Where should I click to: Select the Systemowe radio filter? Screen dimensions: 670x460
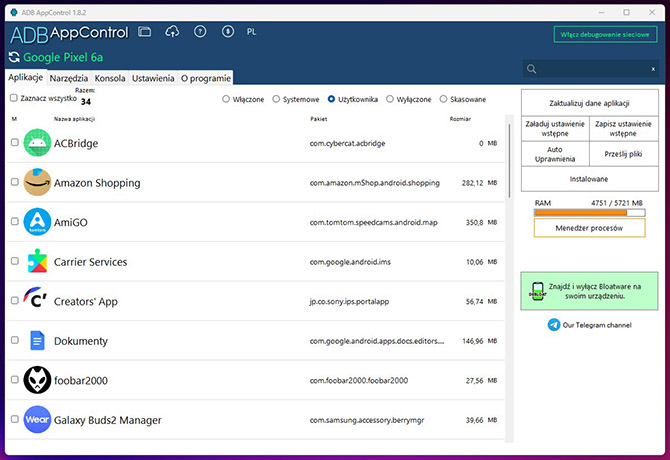point(276,99)
